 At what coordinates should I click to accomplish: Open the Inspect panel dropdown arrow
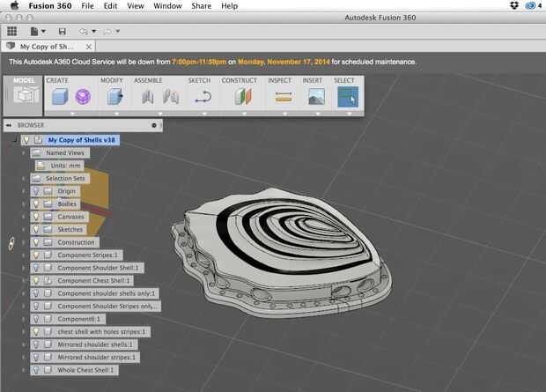pyautogui.click(x=284, y=114)
